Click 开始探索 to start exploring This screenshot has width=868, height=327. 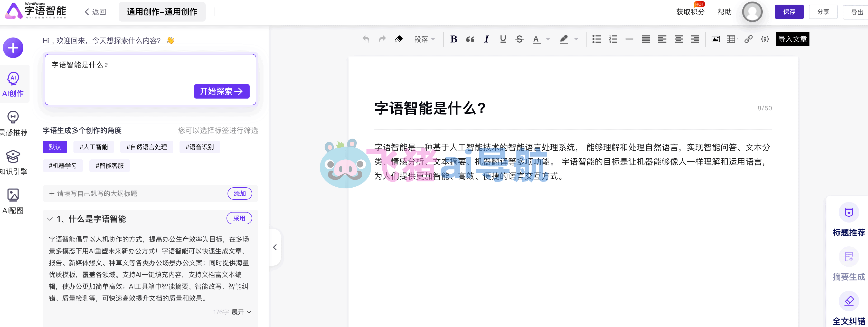coord(222,91)
